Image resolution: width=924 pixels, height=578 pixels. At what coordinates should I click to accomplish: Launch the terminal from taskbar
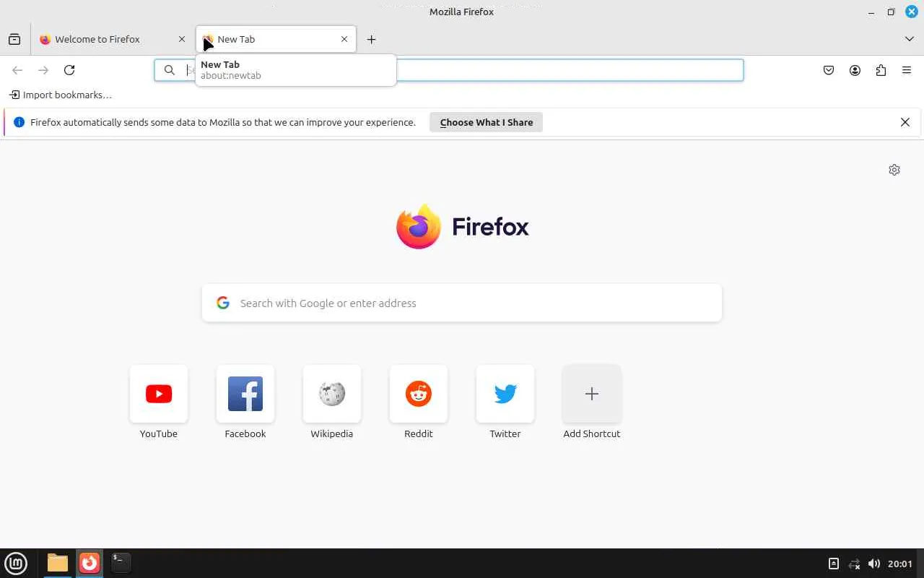pos(121,563)
